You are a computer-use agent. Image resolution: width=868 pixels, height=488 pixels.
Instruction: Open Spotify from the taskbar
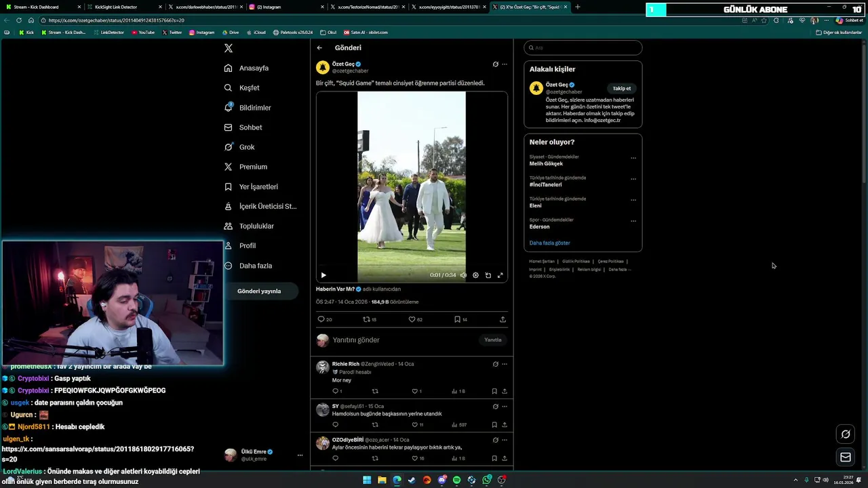pos(456,480)
